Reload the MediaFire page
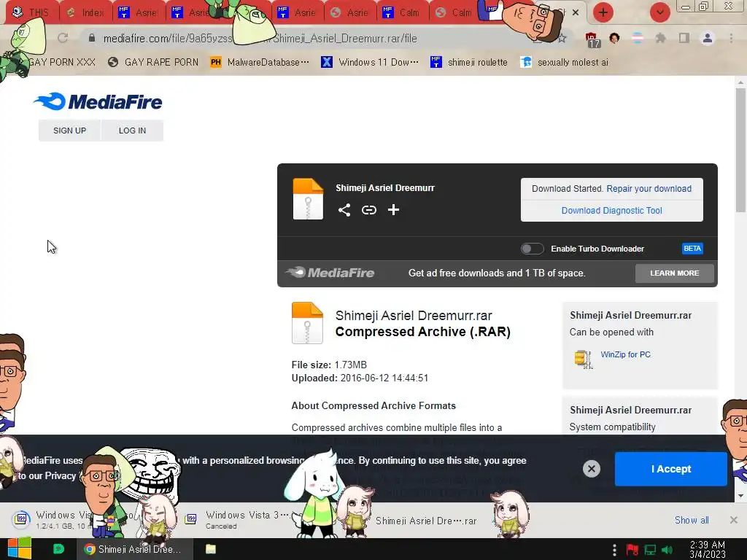Image resolution: width=747 pixels, height=560 pixels. 63,38
